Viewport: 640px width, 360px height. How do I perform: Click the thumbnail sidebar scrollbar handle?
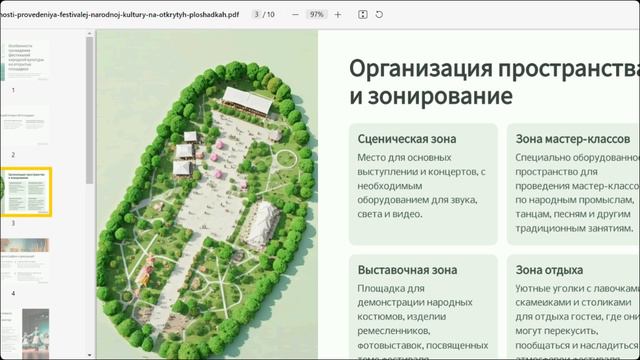pos(90,110)
